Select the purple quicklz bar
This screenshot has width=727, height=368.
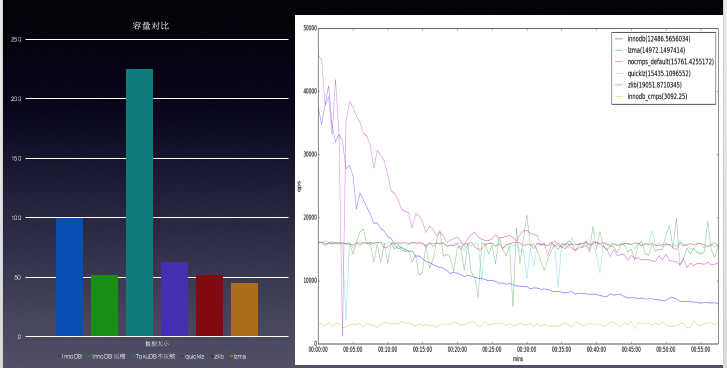tap(174, 299)
